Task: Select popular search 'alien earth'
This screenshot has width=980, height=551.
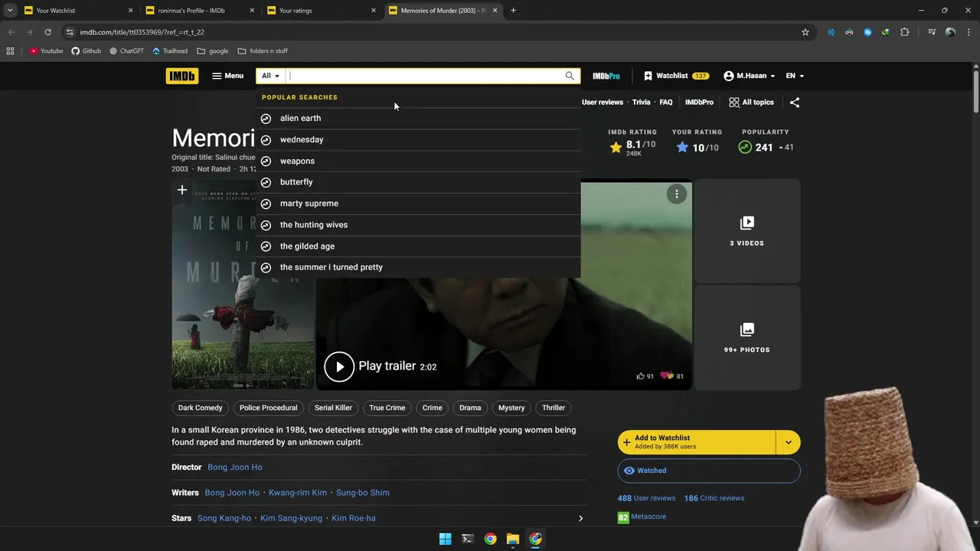Action: [418, 119]
